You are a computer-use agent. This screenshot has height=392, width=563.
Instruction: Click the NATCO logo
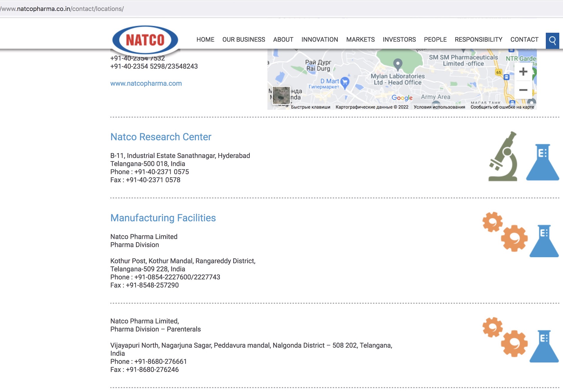tap(145, 40)
